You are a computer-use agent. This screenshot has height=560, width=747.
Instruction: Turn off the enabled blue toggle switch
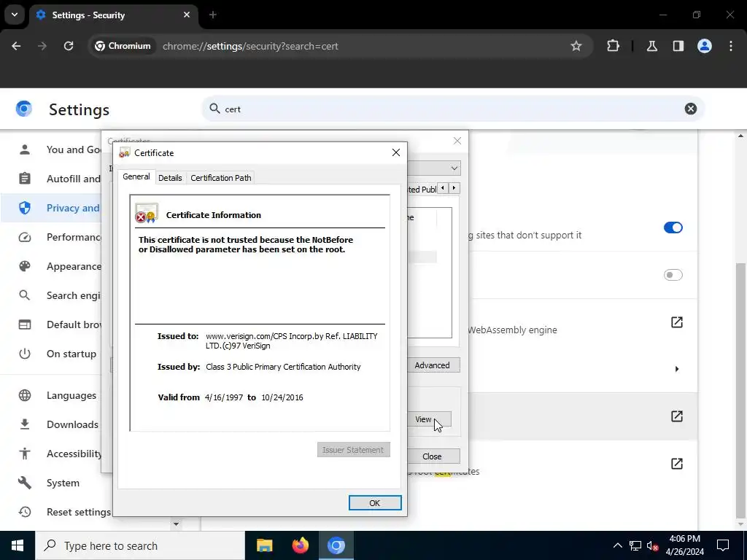point(673,227)
